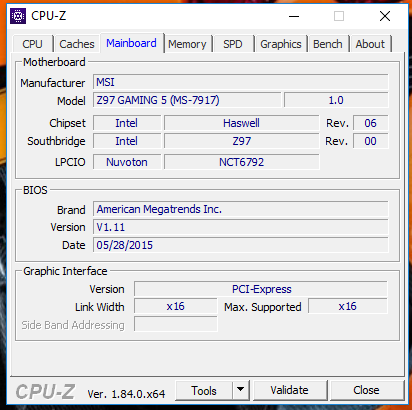Click the Link Width value x16
The width and height of the screenshot is (412, 410).
pyautogui.click(x=176, y=306)
